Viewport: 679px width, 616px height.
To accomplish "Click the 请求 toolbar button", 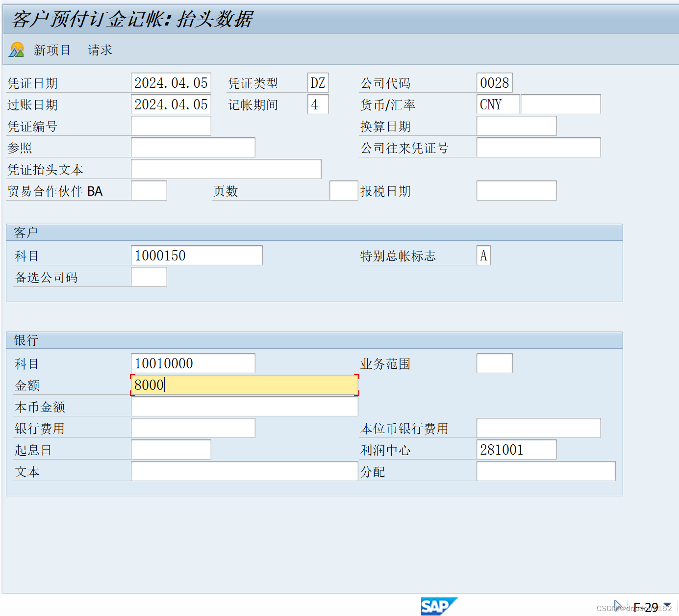I will 99,50.
